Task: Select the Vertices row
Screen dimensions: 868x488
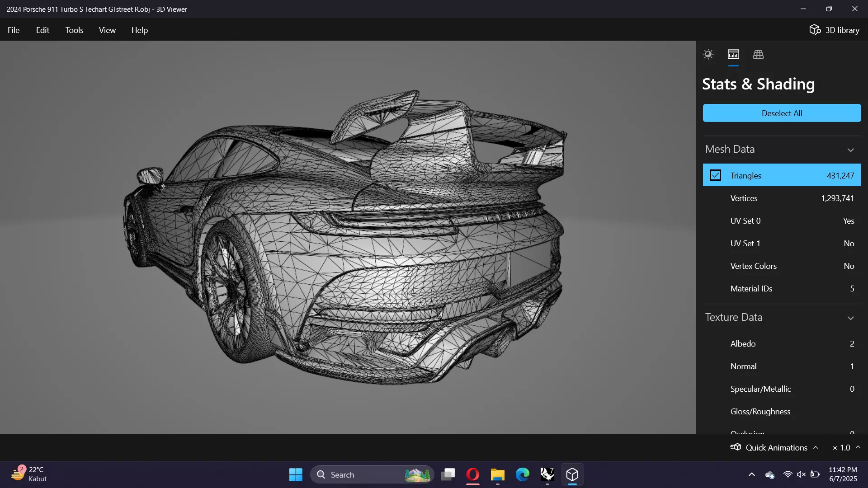Action: click(782, 198)
